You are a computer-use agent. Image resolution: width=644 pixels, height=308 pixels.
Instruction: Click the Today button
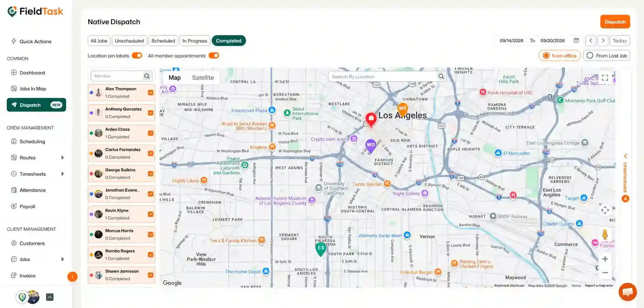(x=620, y=41)
